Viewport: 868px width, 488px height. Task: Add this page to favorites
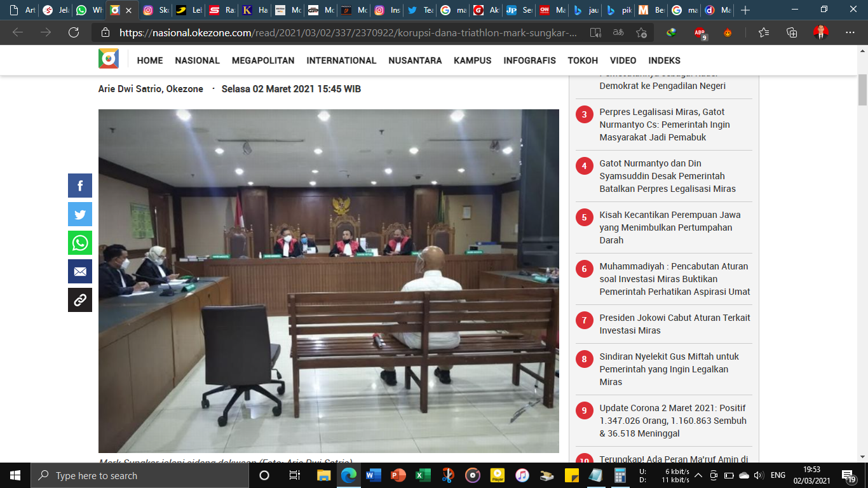click(641, 32)
